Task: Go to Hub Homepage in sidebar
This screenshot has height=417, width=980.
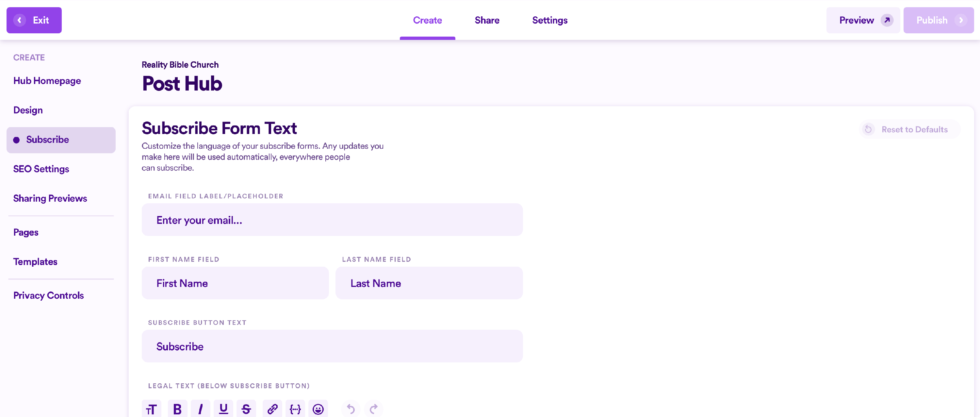Action: pos(47,81)
